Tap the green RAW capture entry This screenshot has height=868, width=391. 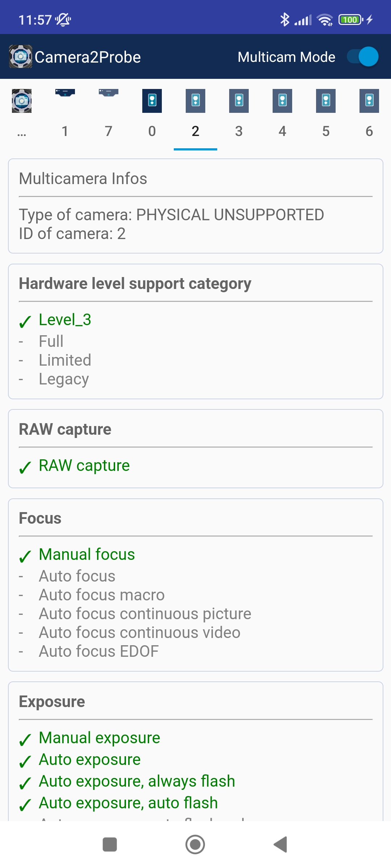coord(84,466)
